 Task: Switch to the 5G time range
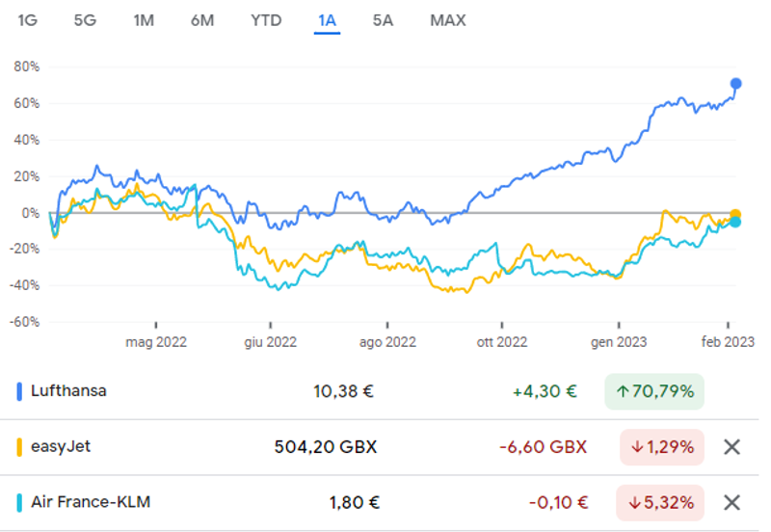point(85,20)
